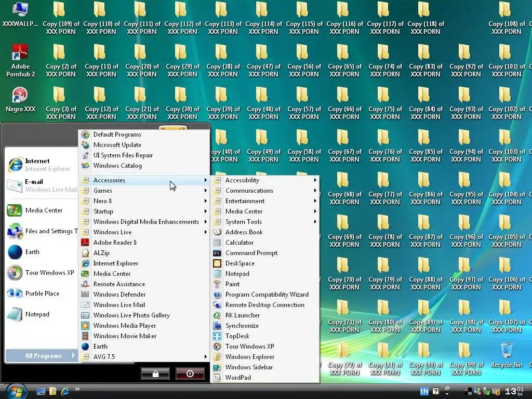Click the Windows Start orb
This screenshot has height=399, width=532.
point(16,392)
